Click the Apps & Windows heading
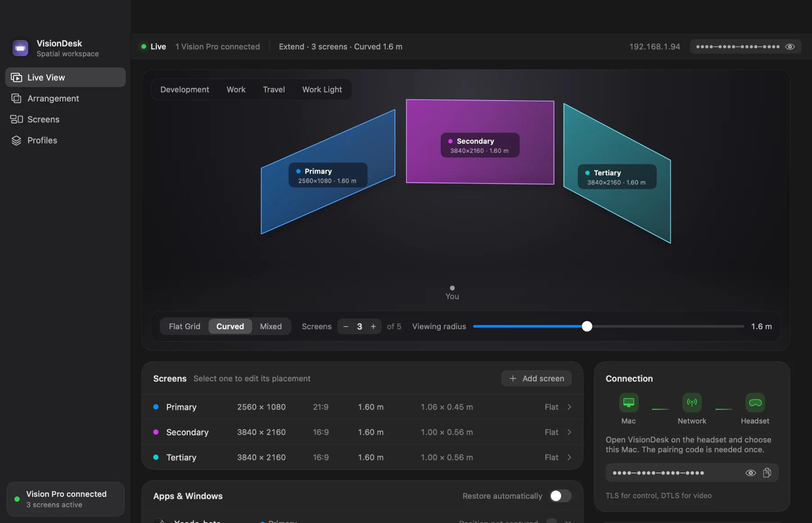 [188, 496]
